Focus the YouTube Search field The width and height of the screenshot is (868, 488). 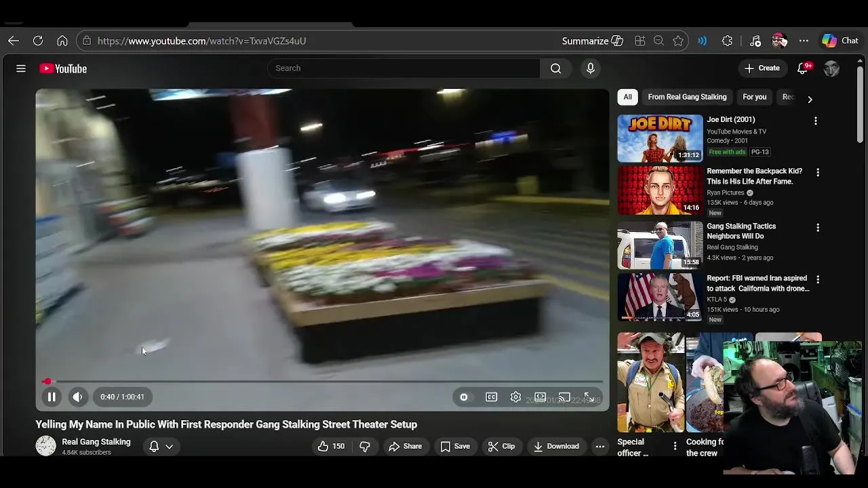pos(404,68)
